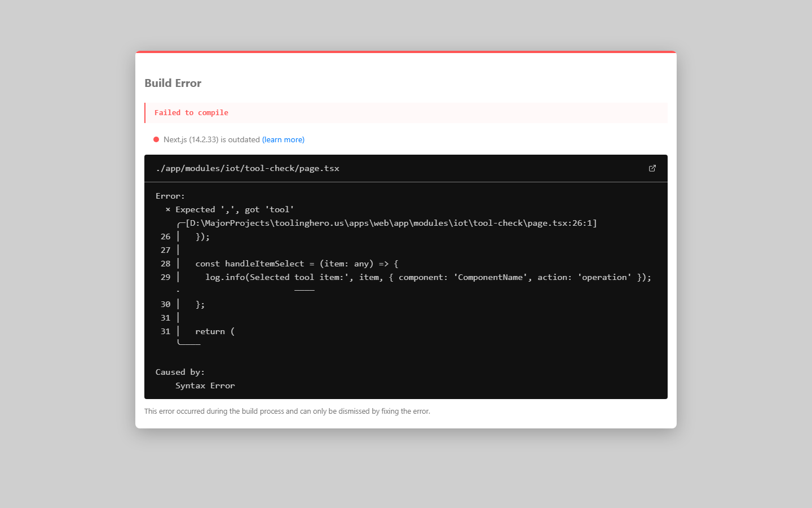Click the × marker before the Expected message
812x508 pixels.
(167, 209)
